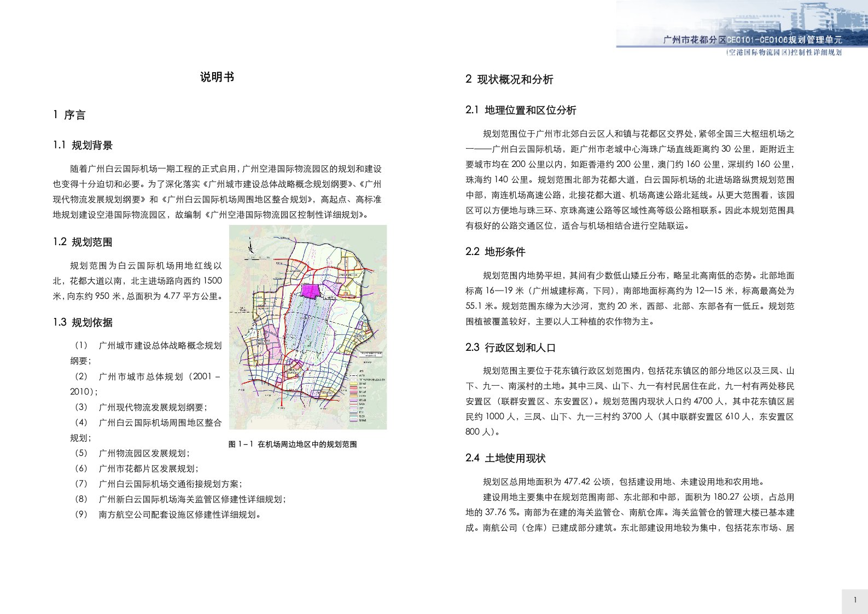Screen dimensions: 868x614
Task: Click paragraph starting 规划范围位于广州市北郊白云区
Action: point(630,179)
